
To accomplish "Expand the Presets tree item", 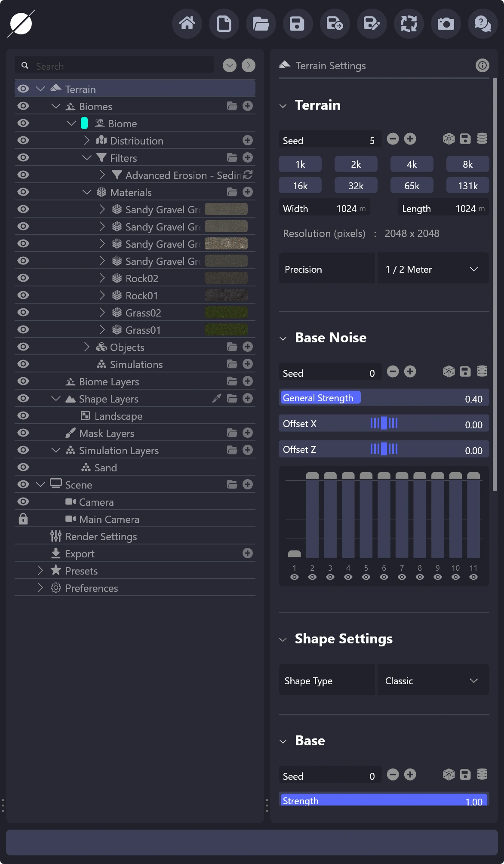I will [x=40, y=571].
